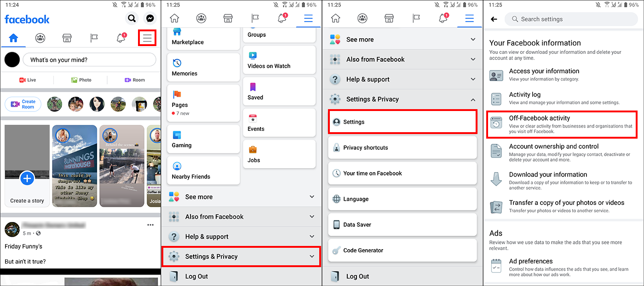
Task: Click the "What's on your mind?" post box
Action: pos(90,60)
